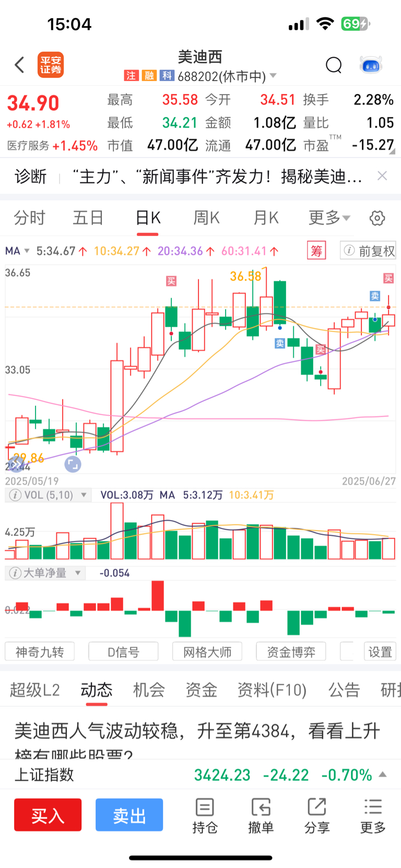Open the Ping An Securities logo
This screenshot has height=868, width=401.
[x=51, y=65]
